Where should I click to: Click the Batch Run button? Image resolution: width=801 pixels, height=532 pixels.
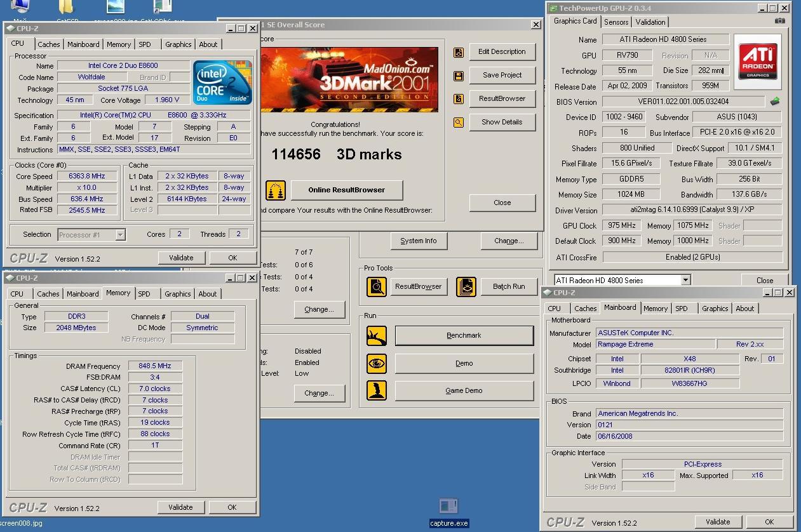509,287
